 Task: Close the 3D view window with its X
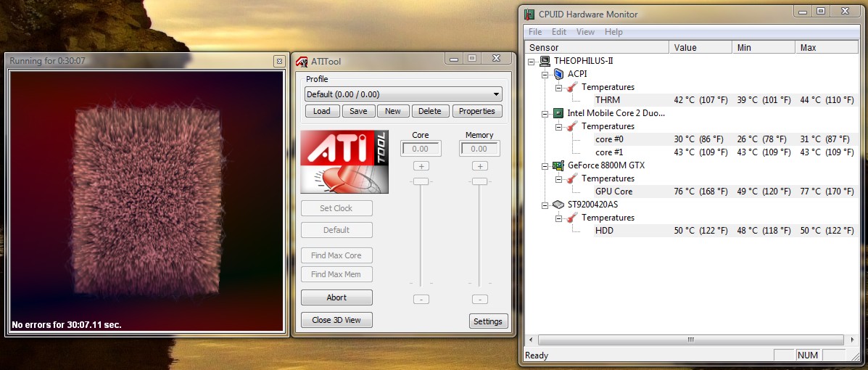click(x=279, y=61)
